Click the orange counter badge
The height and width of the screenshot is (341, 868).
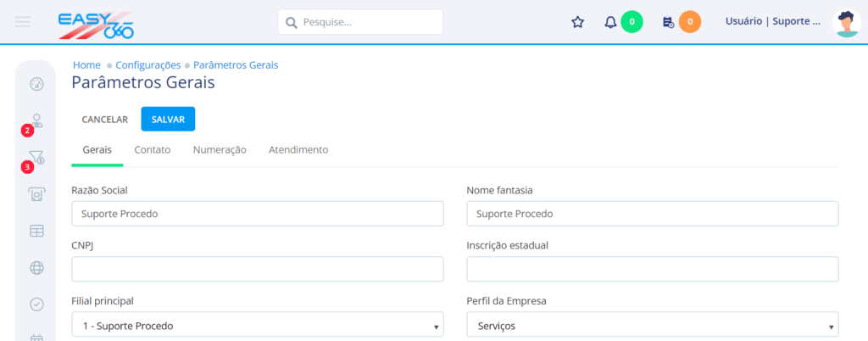[x=690, y=22]
